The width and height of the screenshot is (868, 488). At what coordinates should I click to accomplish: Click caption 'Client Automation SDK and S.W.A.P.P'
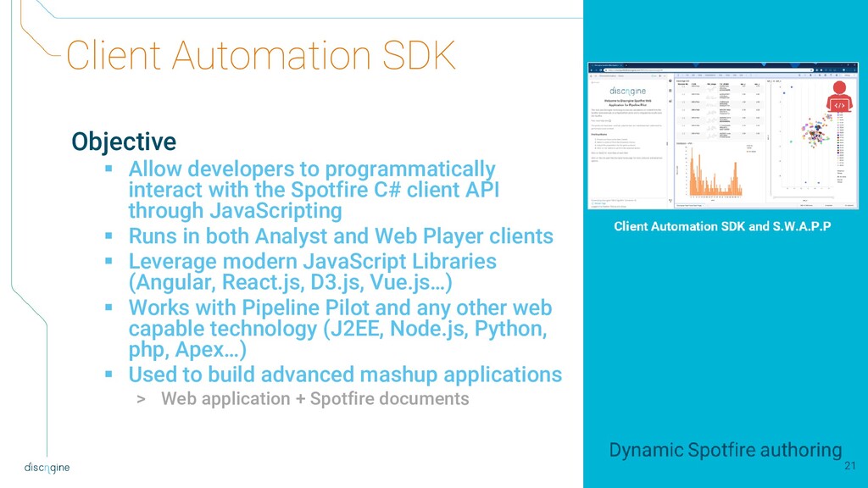pyautogui.click(x=722, y=226)
